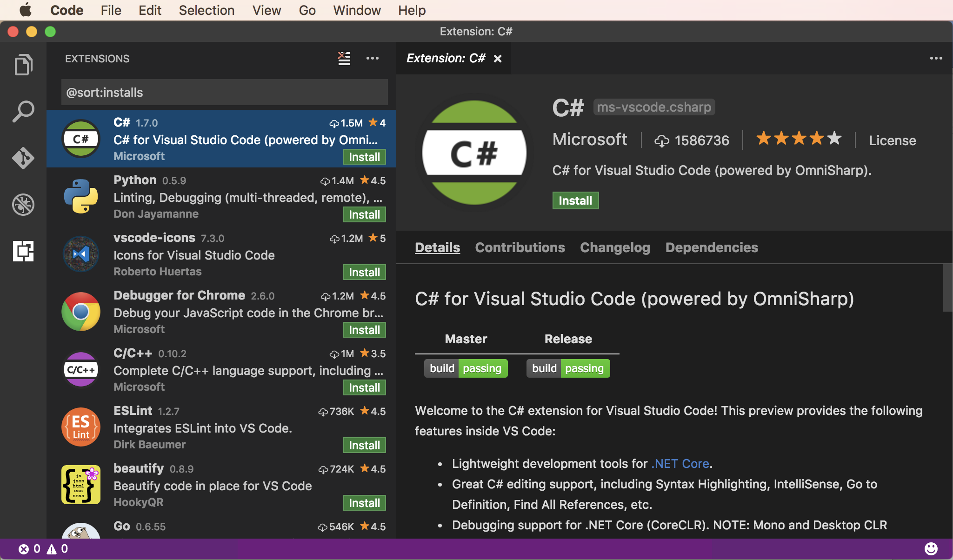Switch to the Details tab
This screenshot has width=953, height=560.
click(x=437, y=247)
